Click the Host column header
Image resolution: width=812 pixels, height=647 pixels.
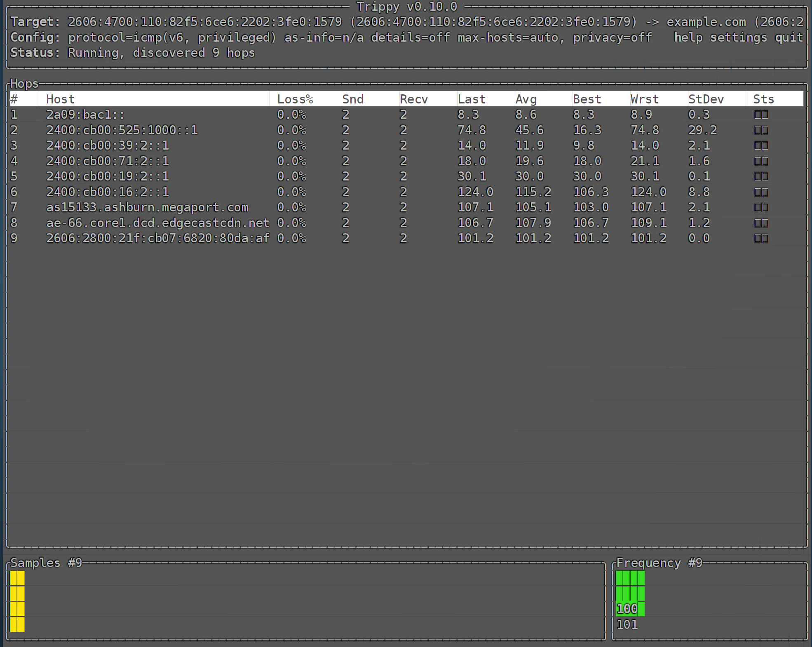click(x=60, y=99)
